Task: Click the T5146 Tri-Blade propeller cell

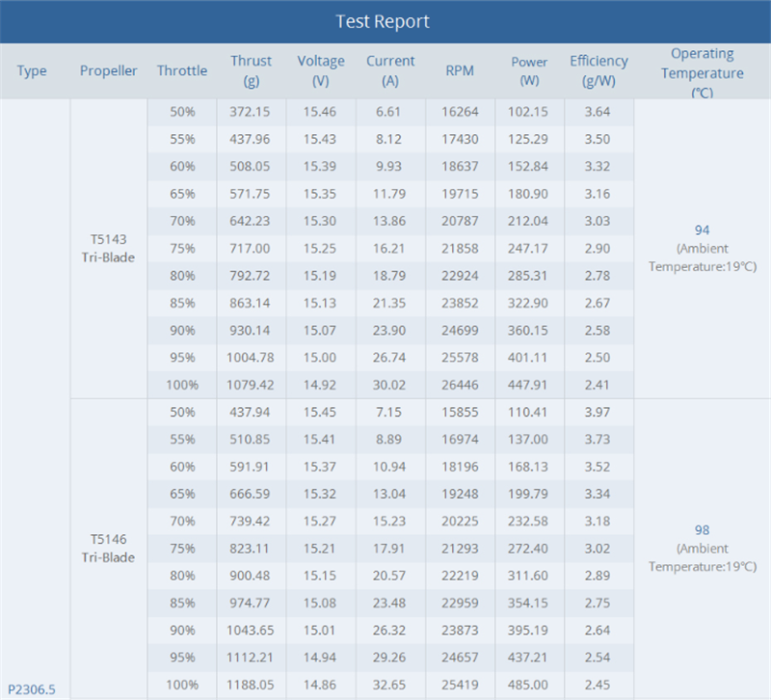Action: 108,549
